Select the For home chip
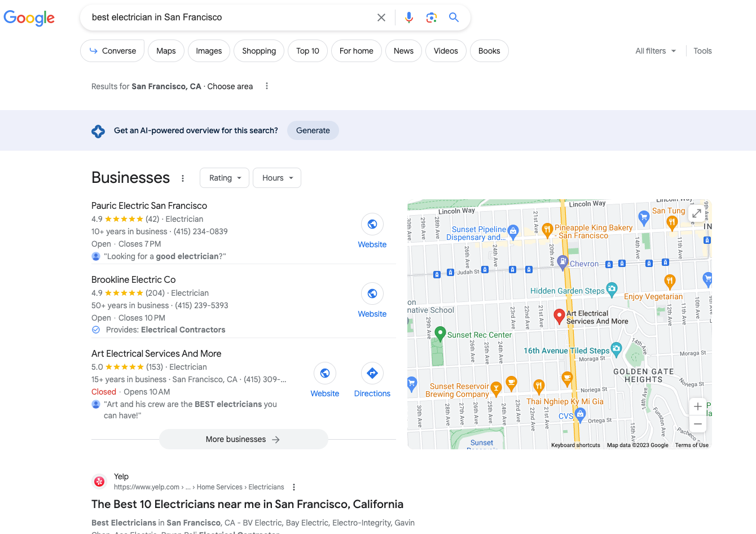This screenshot has height=534, width=756. pos(357,51)
